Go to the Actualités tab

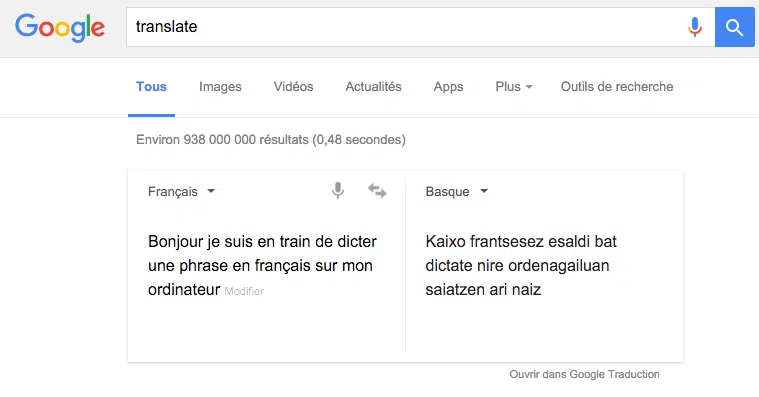coord(373,87)
